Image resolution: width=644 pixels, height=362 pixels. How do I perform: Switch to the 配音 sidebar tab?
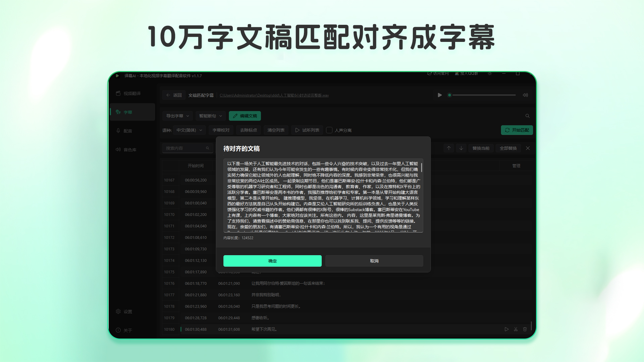pyautogui.click(x=132, y=131)
